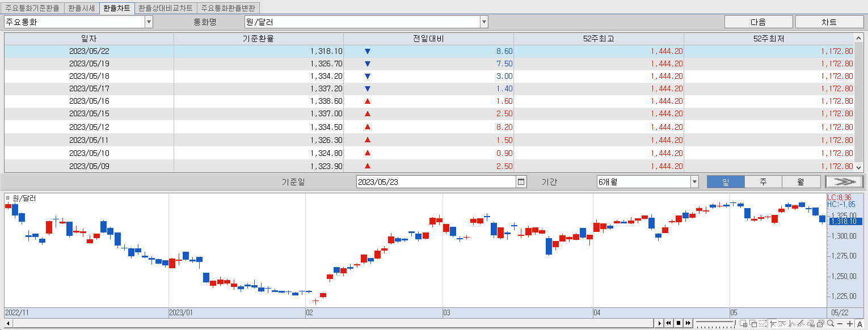Open the calendar picker for 기준일

point(521,182)
